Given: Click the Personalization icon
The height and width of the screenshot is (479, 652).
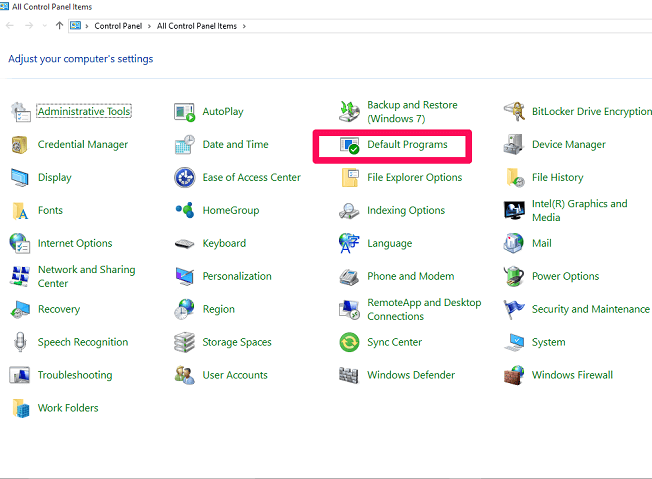Looking at the screenshot, I should 184,277.
